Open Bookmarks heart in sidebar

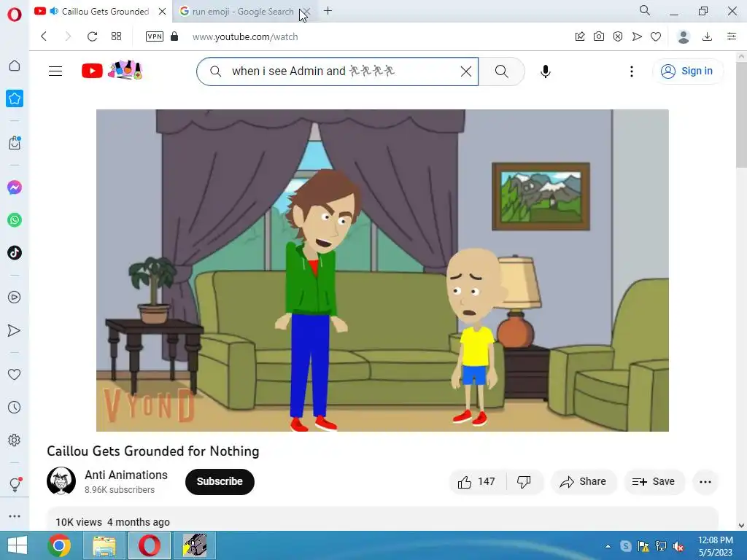[x=15, y=374]
